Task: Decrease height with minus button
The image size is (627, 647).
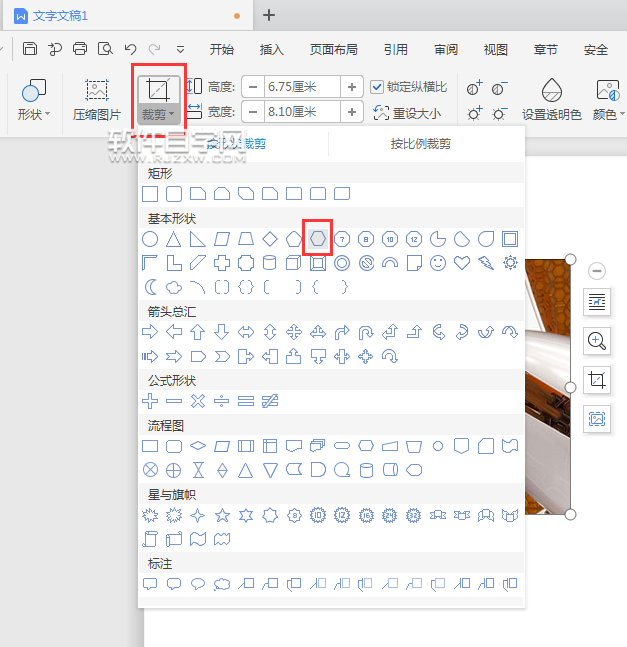Action: [x=253, y=87]
